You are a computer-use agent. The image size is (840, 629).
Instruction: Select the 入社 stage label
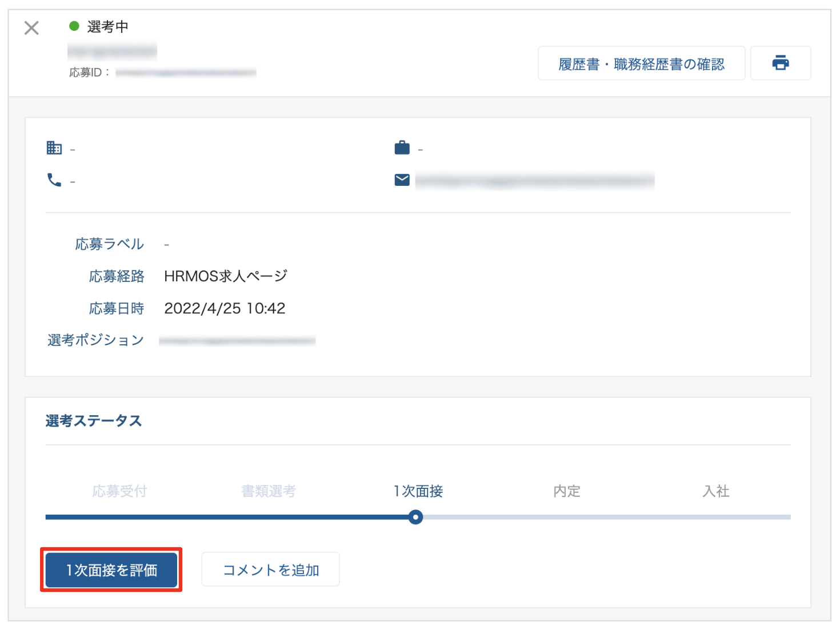point(716,491)
